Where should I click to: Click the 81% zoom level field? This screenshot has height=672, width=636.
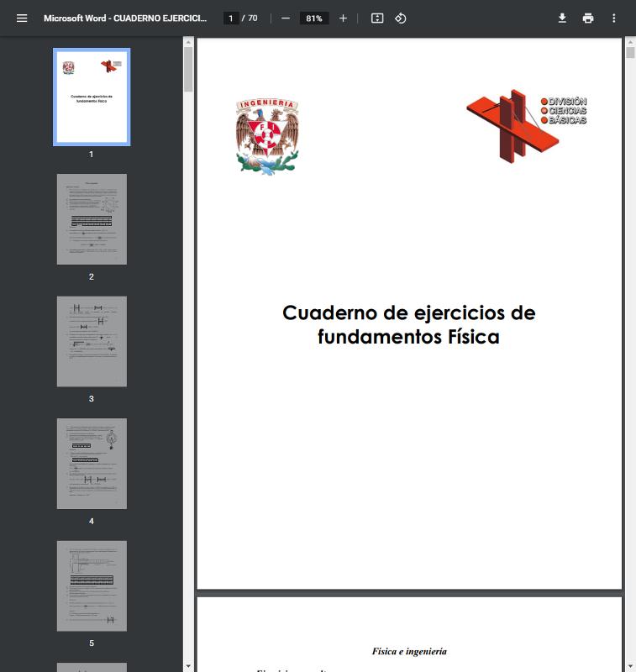pyautogui.click(x=314, y=18)
